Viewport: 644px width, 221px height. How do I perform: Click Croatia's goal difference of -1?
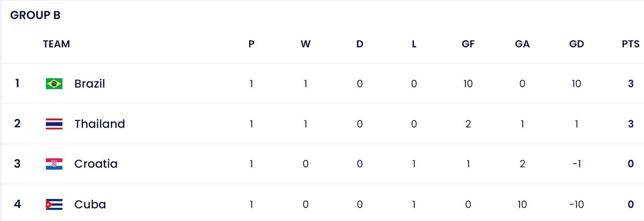[577, 164]
